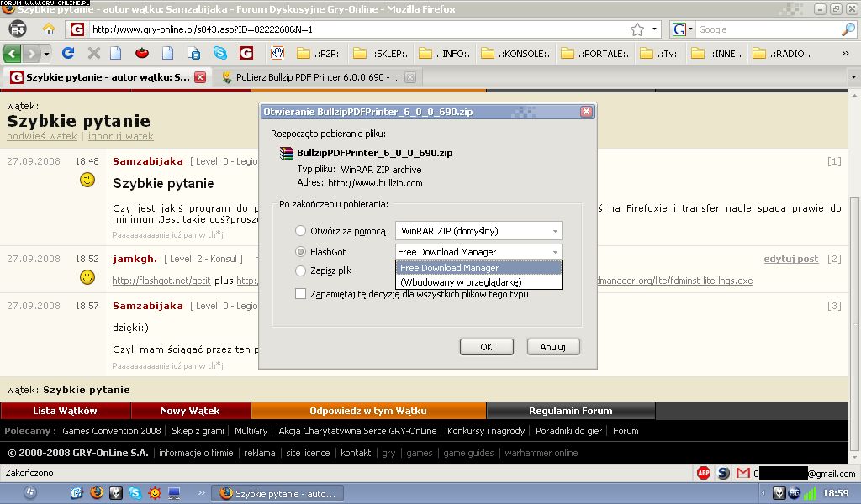The height and width of the screenshot is (504, 861).
Task: Go back with the green arrow button
Action: click(x=12, y=53)
